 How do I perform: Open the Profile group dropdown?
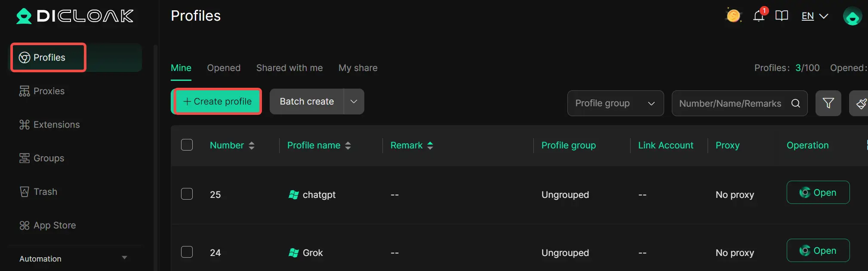[615, 103]
